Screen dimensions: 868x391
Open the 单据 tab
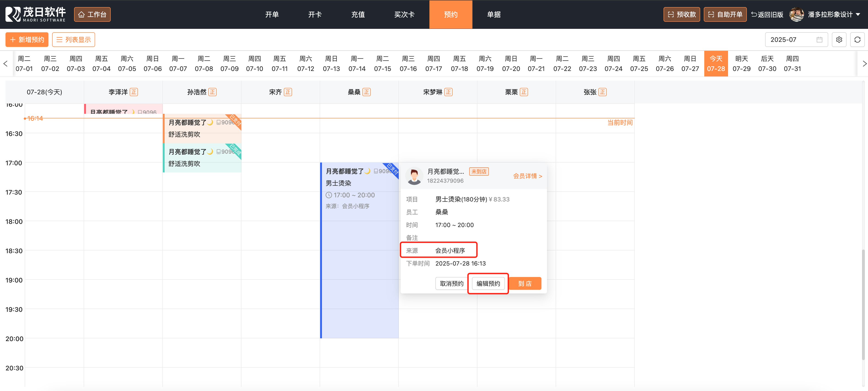click(x=494, y=14)
